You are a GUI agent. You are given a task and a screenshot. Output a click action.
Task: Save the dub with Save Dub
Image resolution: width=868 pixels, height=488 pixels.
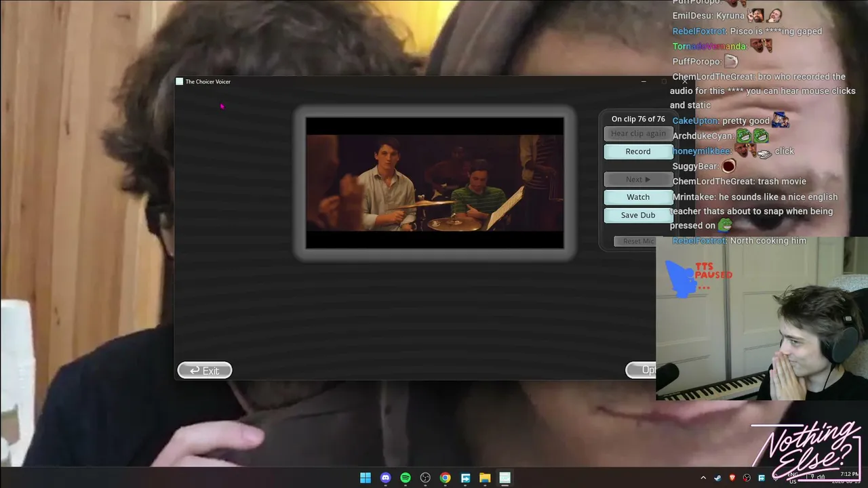(x=638, y=216)
